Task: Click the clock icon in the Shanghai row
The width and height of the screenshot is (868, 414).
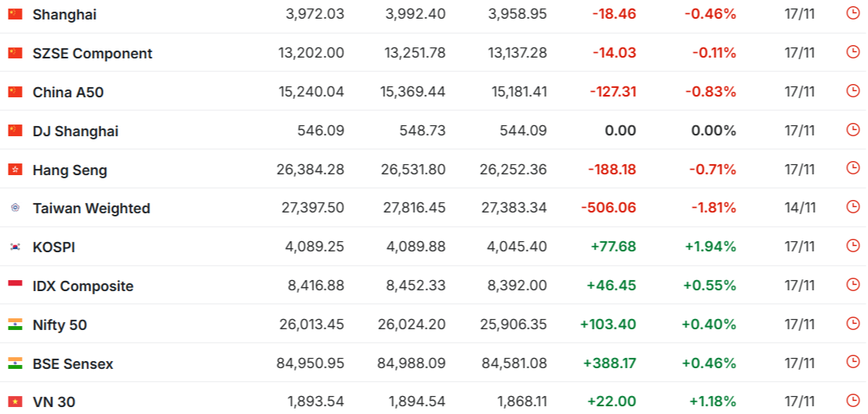Action: click(x=852, y=13)
